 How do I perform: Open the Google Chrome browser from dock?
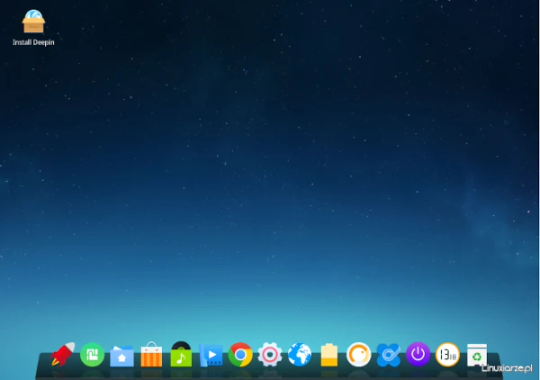(240, 355)
